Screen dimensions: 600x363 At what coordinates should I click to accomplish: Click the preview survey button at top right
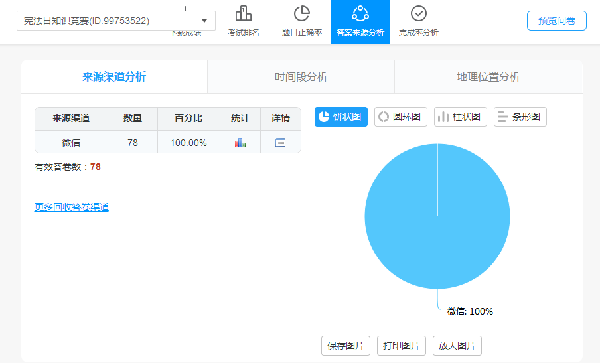[556, 21]
